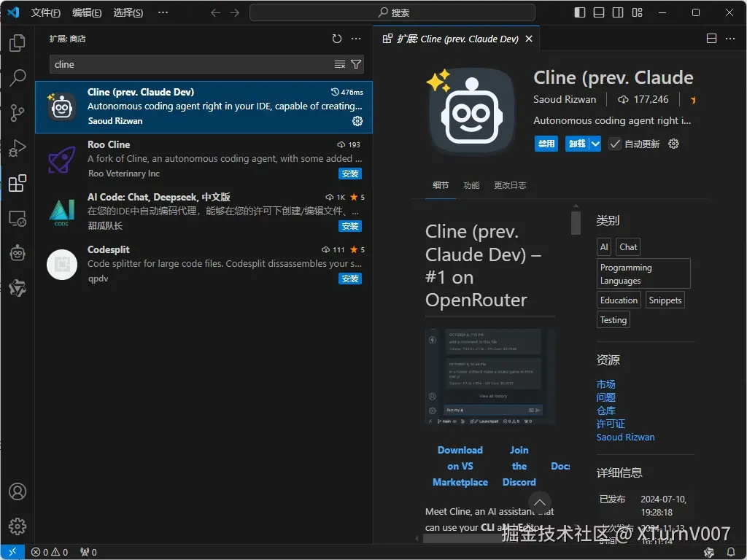Open the manage gear on the Cline extension entry
The height and width of the screenshot is (560, 747).
pos(357,122)
